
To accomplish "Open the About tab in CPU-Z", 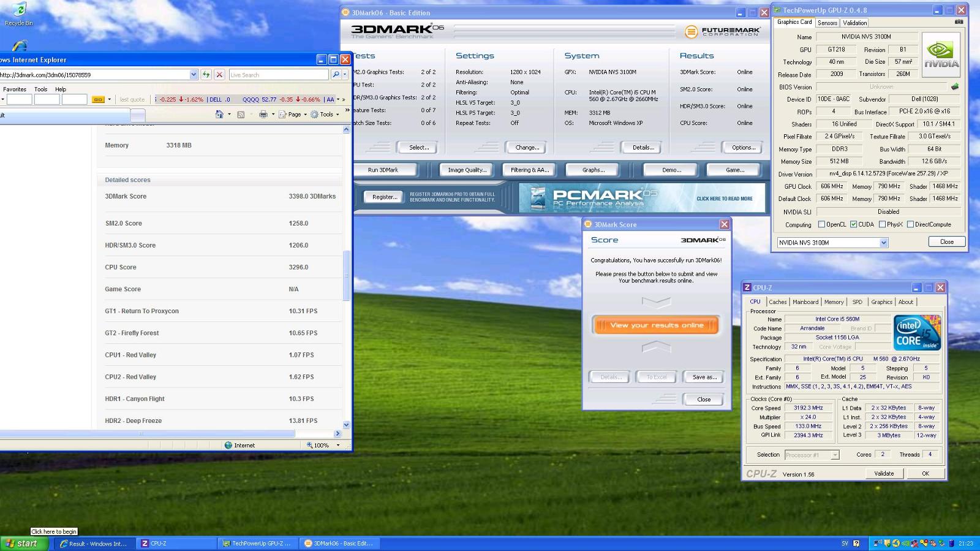I will click(x=905, y=302).
